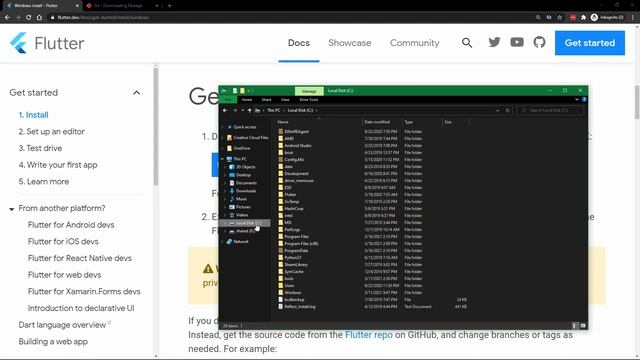Screen dimensions: 640x360
Task: Open the Flutter repo link
Action: click(369, 335)
